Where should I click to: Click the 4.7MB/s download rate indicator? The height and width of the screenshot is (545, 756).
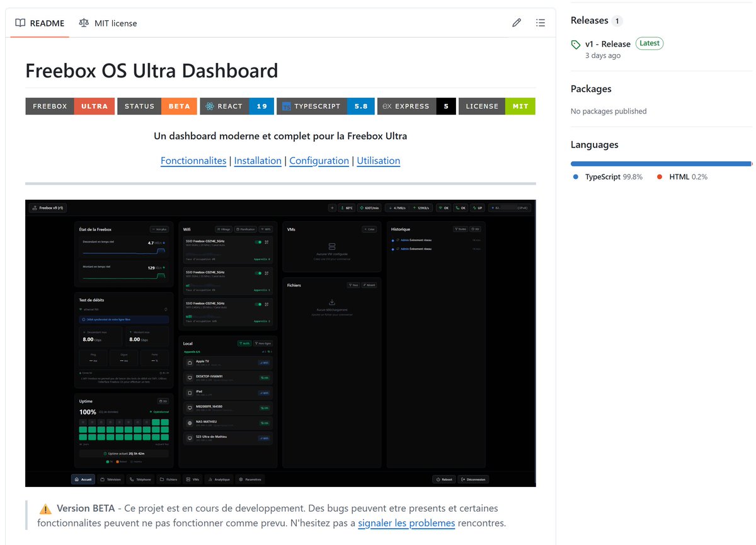point(397,207)
